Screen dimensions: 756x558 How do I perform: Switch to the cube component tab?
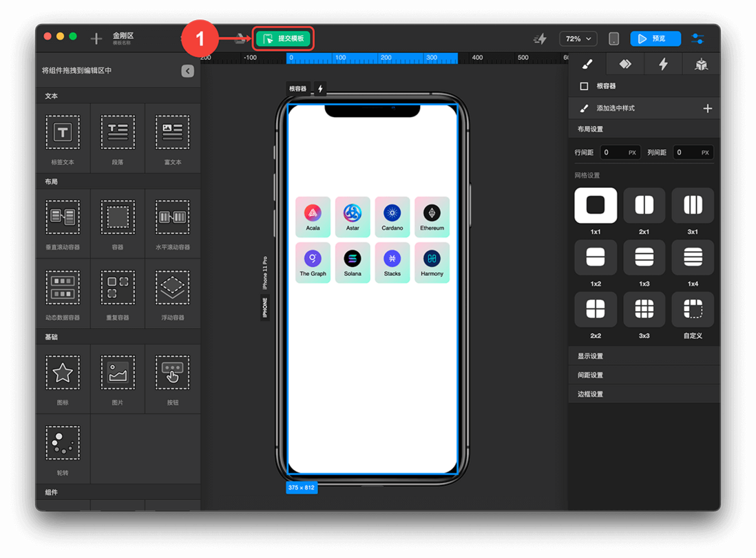point(701,64)
